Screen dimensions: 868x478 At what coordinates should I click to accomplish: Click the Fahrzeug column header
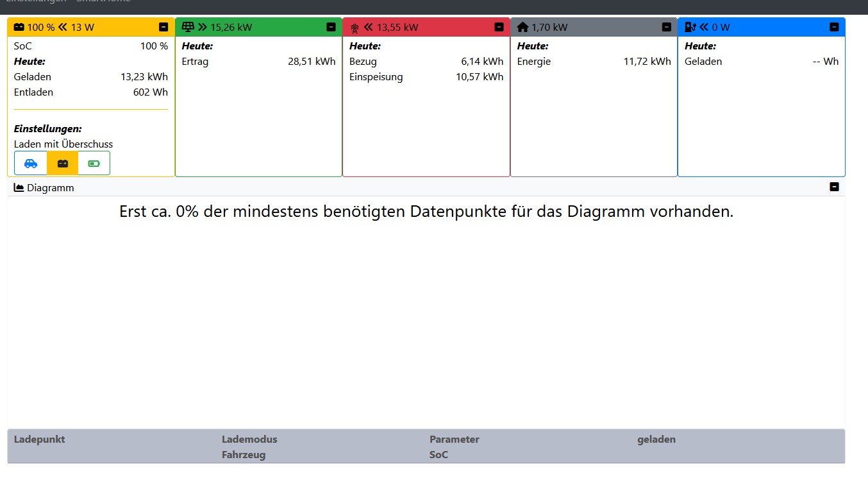pos(244,455)
